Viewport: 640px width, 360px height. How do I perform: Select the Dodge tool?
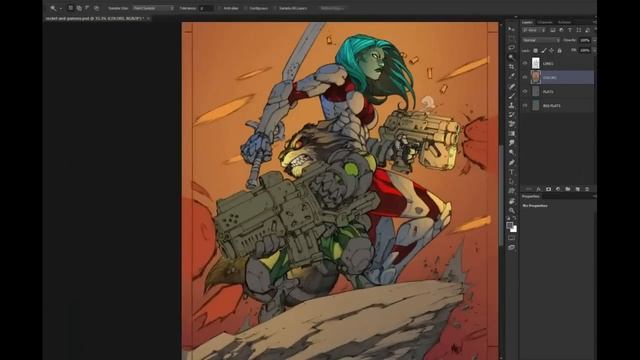click(511, 152)
